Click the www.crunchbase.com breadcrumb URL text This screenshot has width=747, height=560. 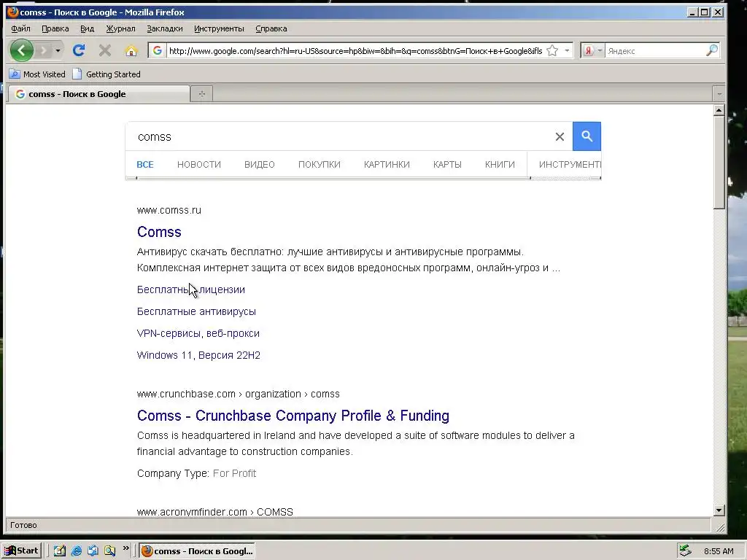click(x=239, y=394)
